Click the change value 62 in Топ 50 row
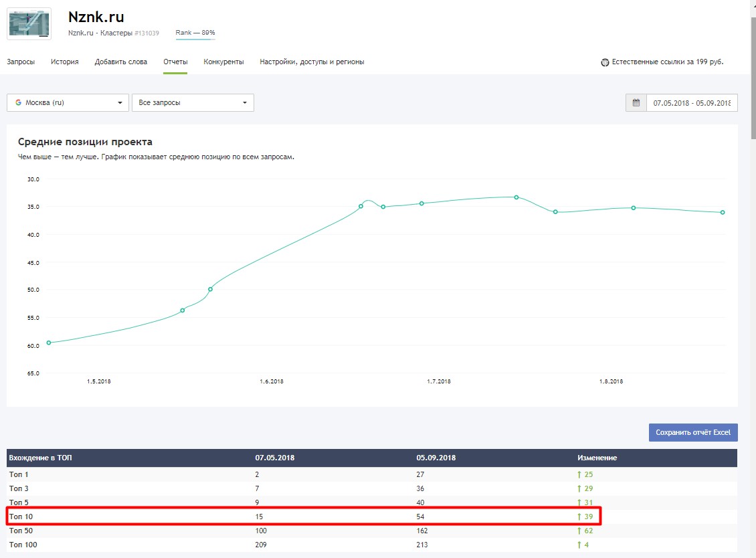Screen dimensions: 756x558 point(588,531)
